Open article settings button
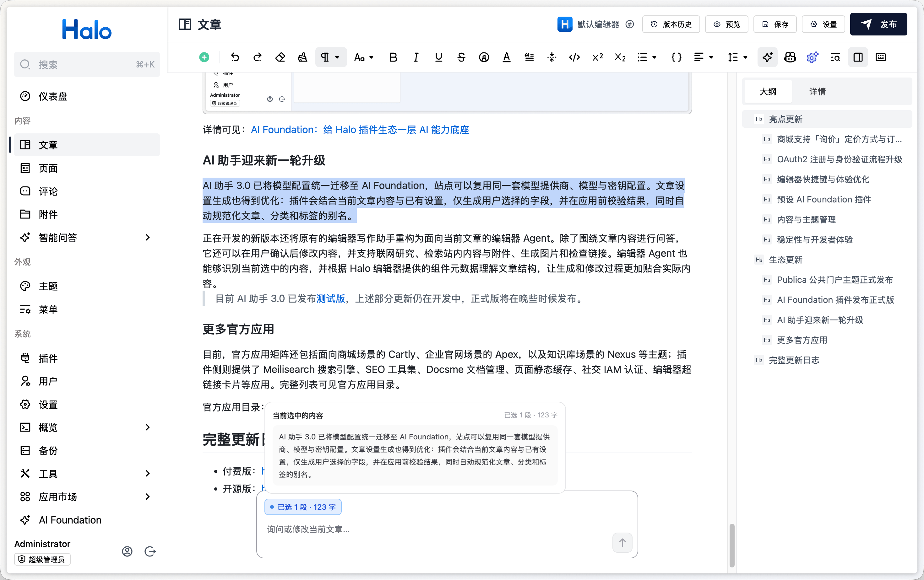Image resolution: width=924 pixels, height=580 pixels. tap(823, 24)
